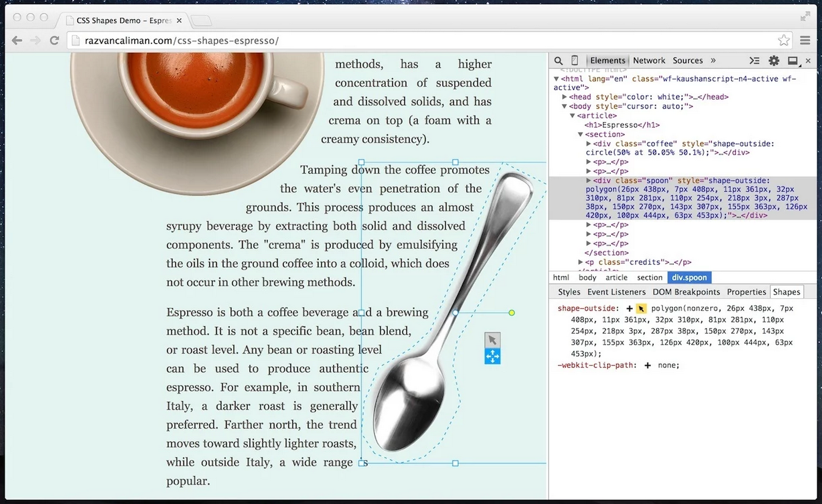Screen dimensions: 822x504
Task: Close the DevTools panel
Action: pyautogui.click(x=808, y=61)
